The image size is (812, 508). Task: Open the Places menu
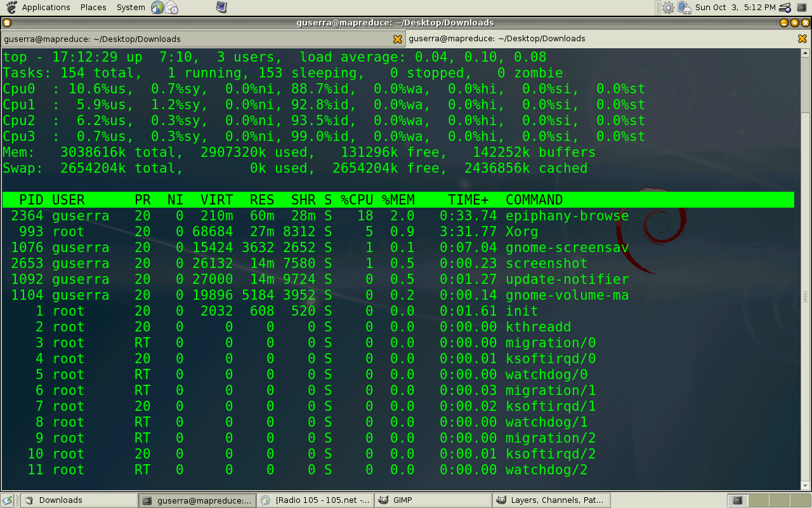click(x=93, y=8)
